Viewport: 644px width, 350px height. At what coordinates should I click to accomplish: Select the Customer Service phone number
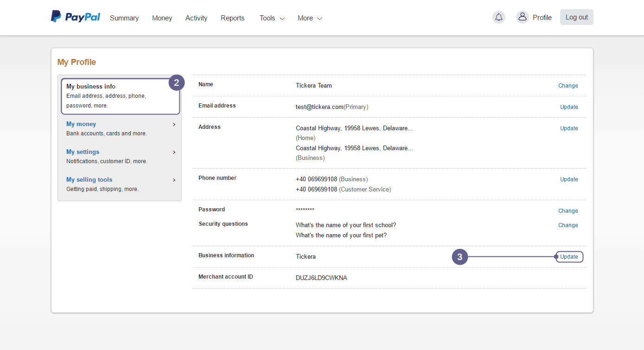[343, 190]
